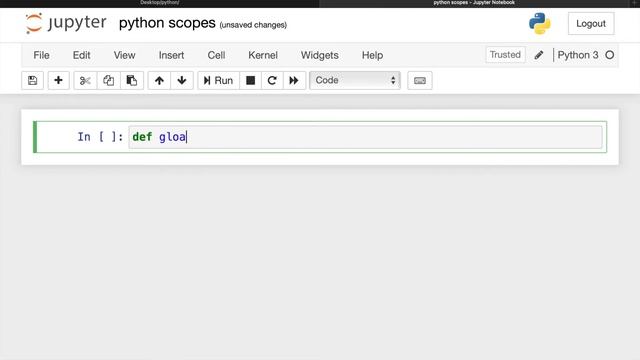
Task: Switch to the Desktop/python/ browser tab
Action: pyautogui.click(x=160, y=3)
